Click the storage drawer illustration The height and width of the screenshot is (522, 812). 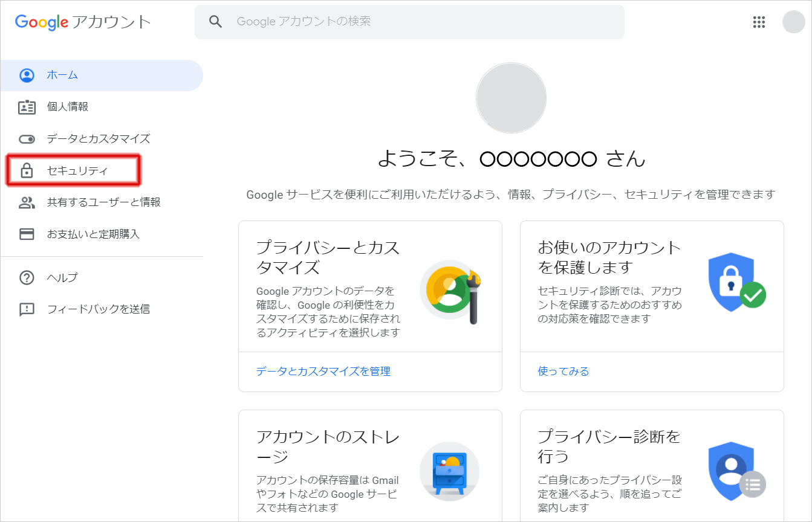click(449, 472)
